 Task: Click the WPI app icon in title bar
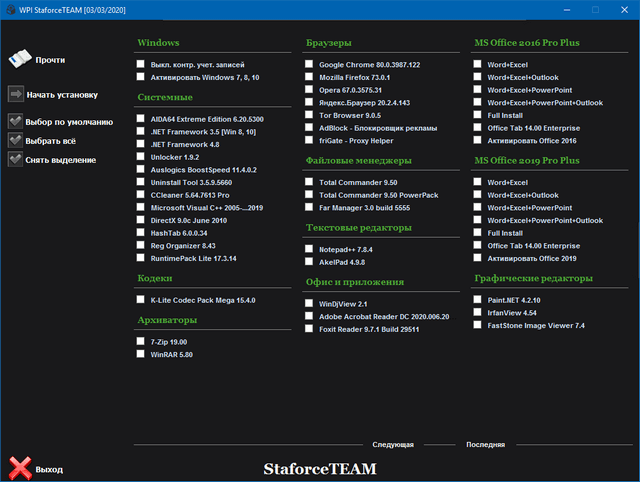coord(11,9)
